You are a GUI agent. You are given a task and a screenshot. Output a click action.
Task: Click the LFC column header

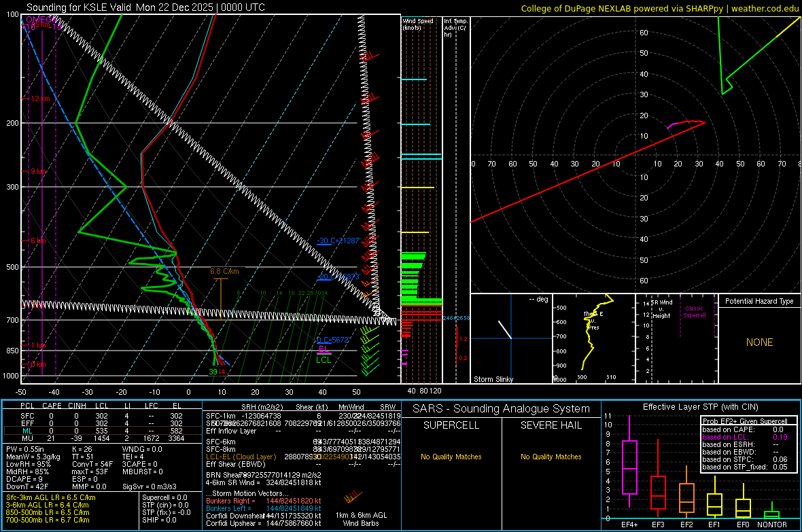point(152,406)
